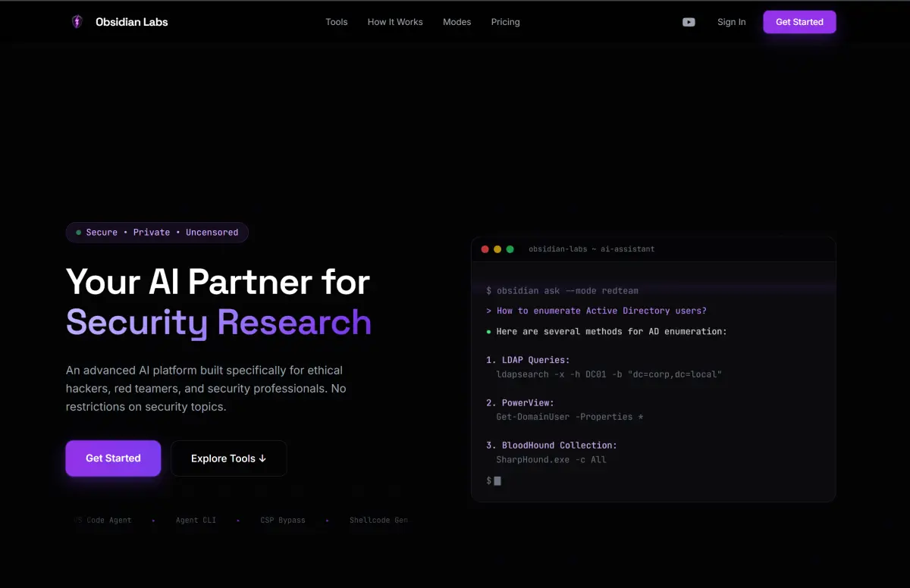The height and width of the screenshot is (588, 910).
Task: Click the Obsidian Labs logo icon
Action: tap(77, 22)
